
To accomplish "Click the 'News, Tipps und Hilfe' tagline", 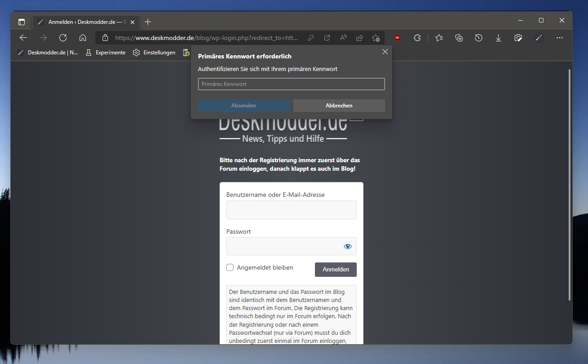I will (x=283, y=138).
